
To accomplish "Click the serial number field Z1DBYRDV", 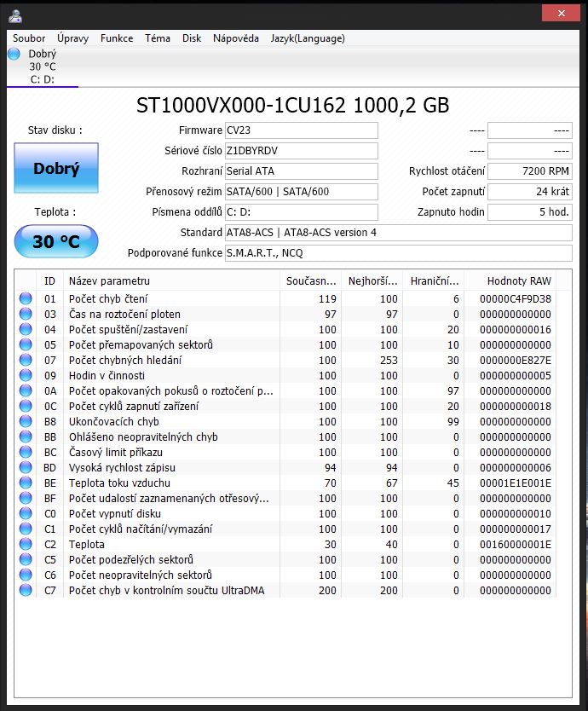I will [x=302, y=151].
